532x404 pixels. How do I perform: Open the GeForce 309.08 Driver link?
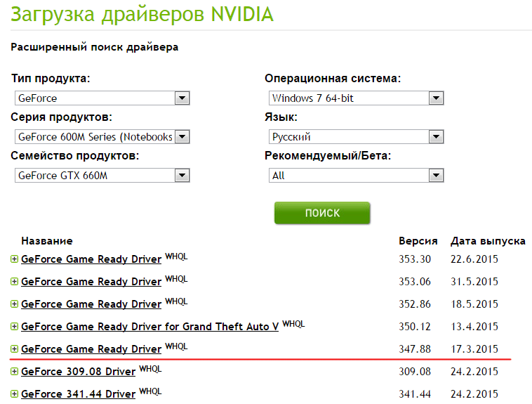(x=78, y=372)
